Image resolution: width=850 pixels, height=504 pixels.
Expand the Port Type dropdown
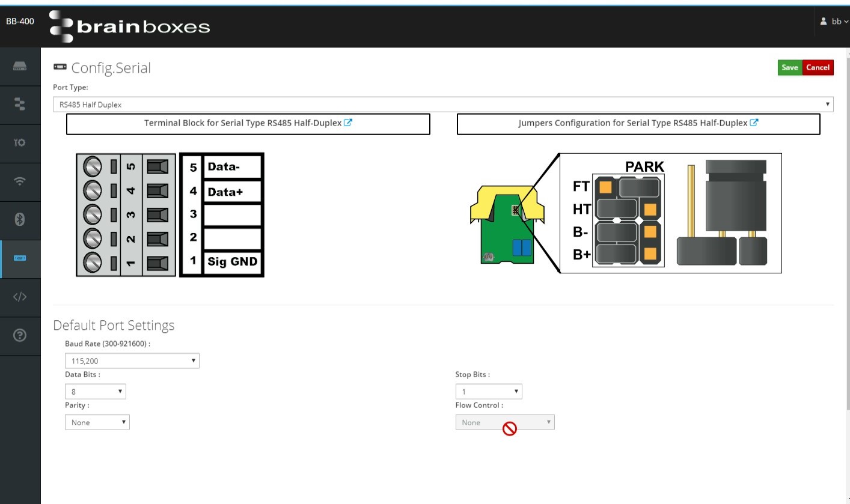(442, 105)
